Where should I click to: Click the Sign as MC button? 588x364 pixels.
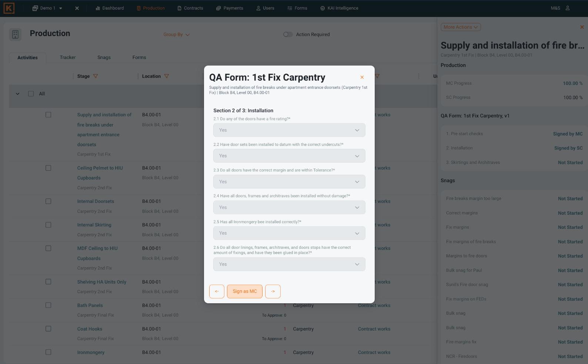click(244, 291)
